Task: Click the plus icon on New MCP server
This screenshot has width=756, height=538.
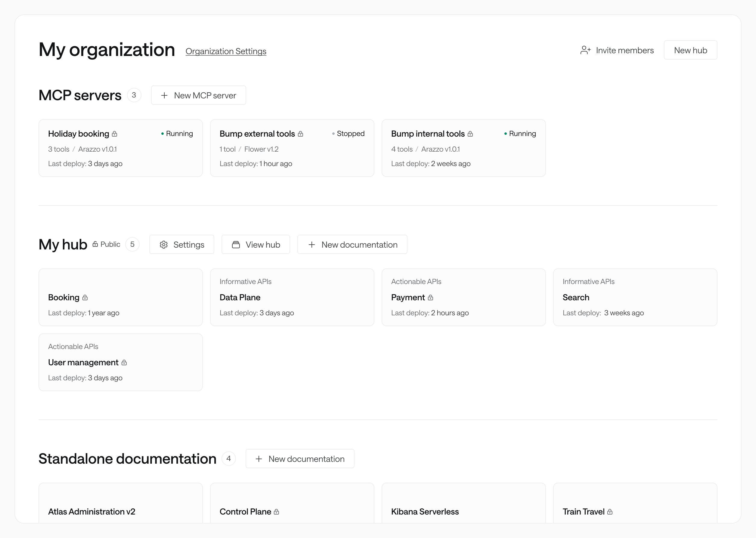Action: pyautogui.click(x=164, y=95)
